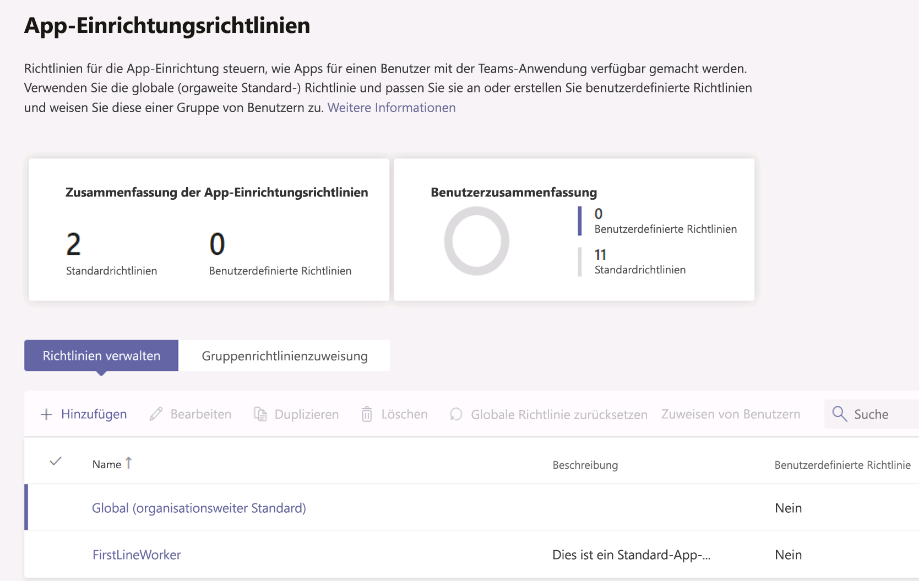Click the donut chart in Benutzerzusammenfassung
This screenshot has height=581, width=924.
coord(477,240)
